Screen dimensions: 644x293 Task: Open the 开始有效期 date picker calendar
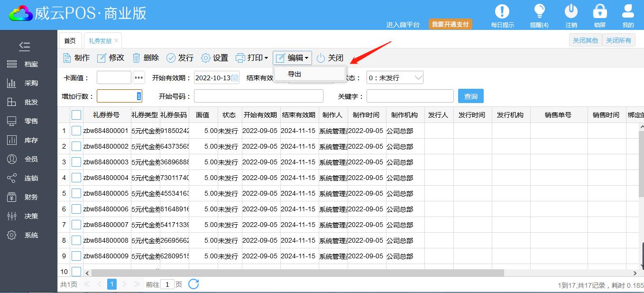pyautogui.click(x=235, y=78)
